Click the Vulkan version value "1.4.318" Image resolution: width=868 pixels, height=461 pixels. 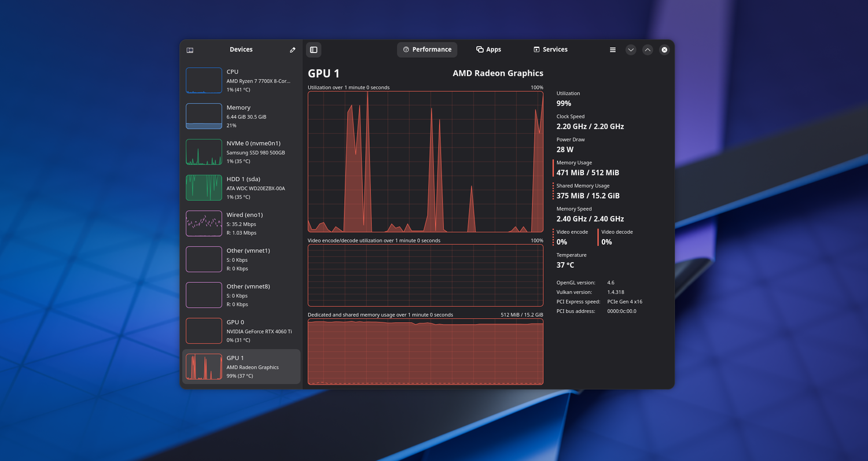[x=616, y=293]
